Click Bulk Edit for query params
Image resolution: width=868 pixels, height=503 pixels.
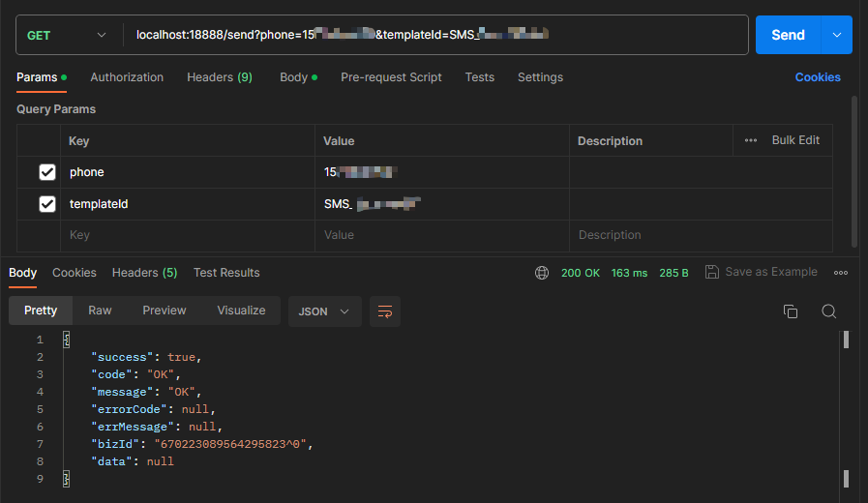pos(795,140)
